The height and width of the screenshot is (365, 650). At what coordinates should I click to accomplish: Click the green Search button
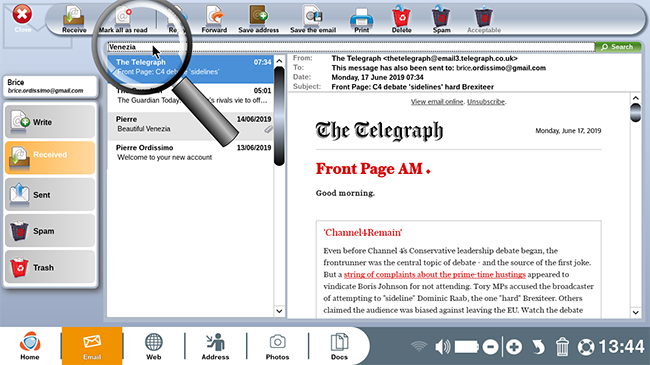click(618, 47)
